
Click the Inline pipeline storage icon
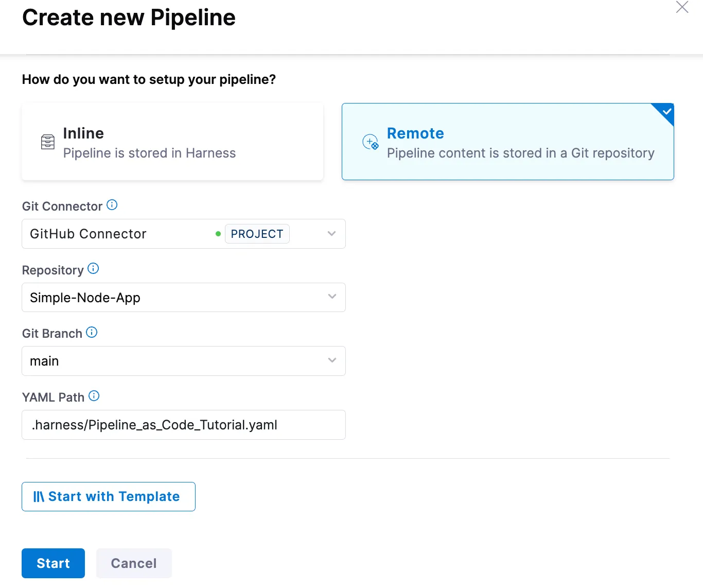[47, 142]
